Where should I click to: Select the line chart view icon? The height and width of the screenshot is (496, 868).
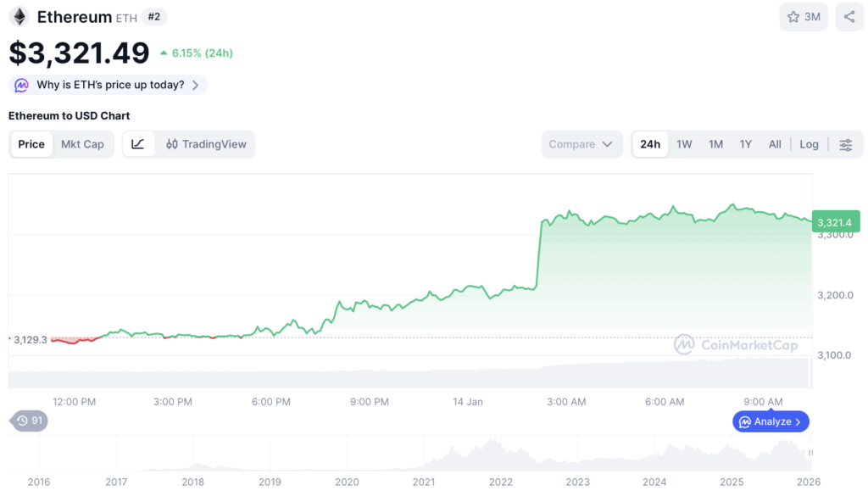[138, 144]
